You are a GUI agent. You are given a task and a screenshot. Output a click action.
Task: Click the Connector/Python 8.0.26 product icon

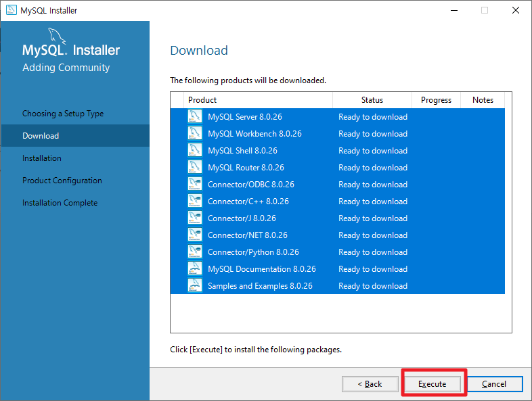point(195,252)
